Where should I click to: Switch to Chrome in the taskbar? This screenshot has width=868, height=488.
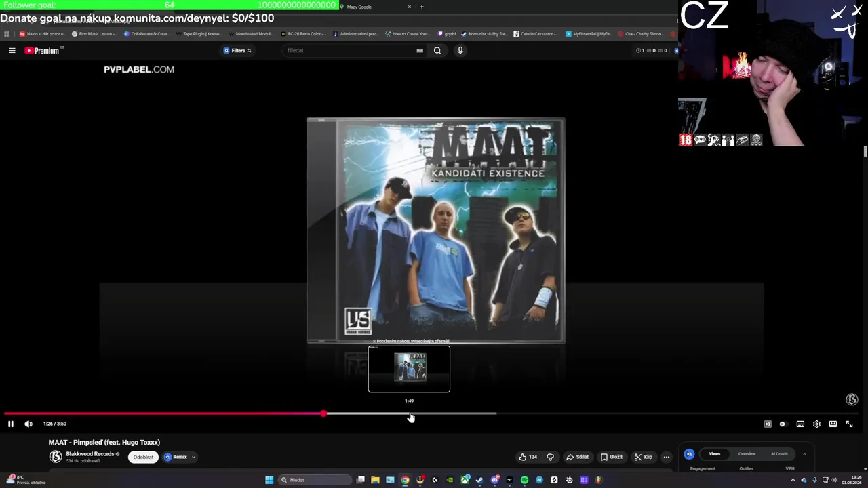pos(405,480)
